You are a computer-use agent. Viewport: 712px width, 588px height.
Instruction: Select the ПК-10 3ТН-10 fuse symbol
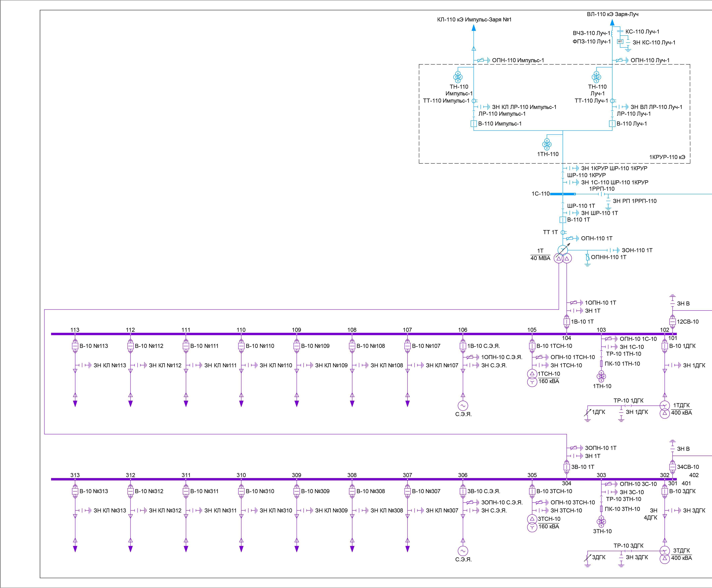click(x=601, y=509)
